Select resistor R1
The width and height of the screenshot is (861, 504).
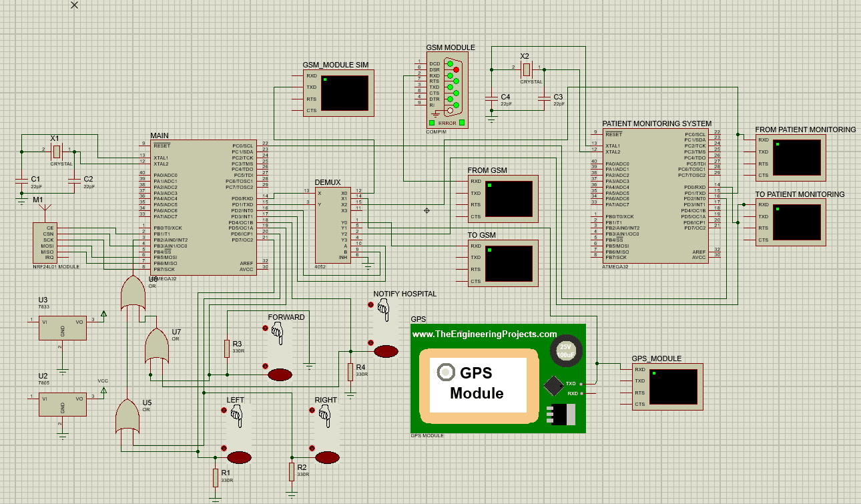click(x=216, y=477)
